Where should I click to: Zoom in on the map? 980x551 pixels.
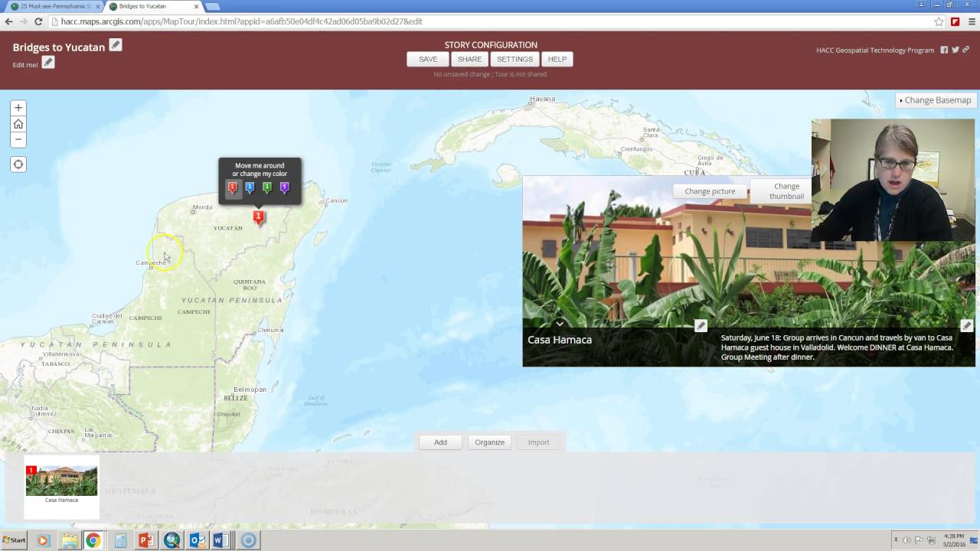tap(18, 108)
